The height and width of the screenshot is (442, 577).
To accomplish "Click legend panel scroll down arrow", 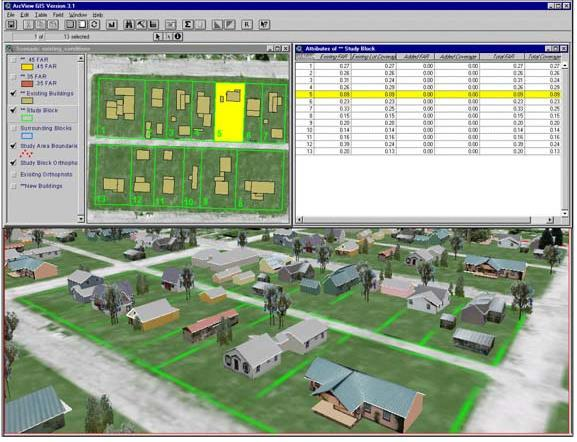I will tap(81, 219).
